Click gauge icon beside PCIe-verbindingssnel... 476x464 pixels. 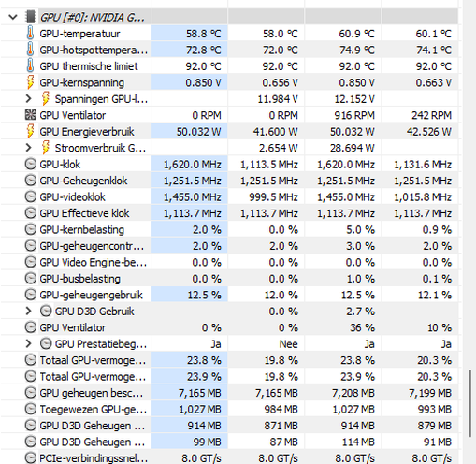click(x=30, y=457)
